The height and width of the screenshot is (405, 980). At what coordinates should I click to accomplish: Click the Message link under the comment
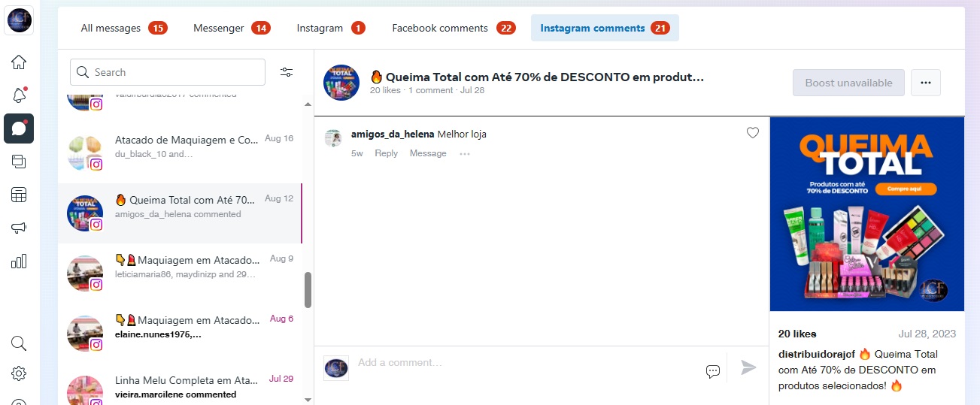pyautogui.click(x=428, y=153)
